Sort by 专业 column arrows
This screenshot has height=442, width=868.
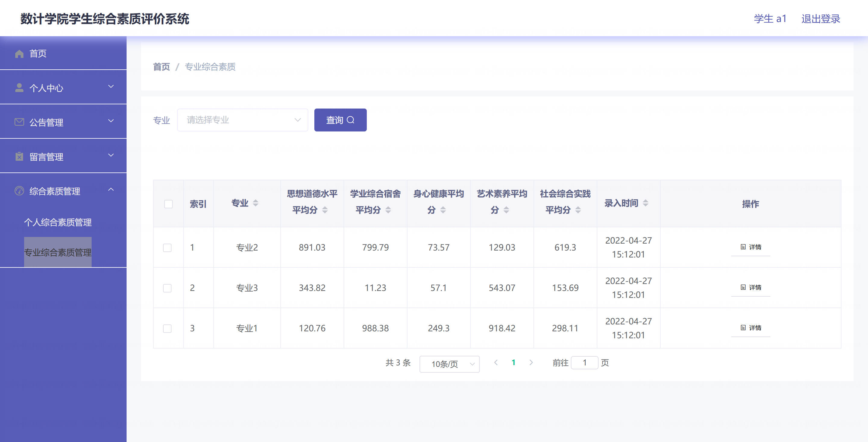pyautogui.click(x=255, y=203)
